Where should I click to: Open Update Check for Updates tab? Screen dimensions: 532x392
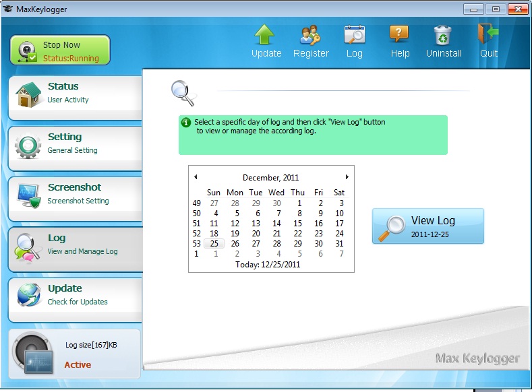[x=76, y=300]
